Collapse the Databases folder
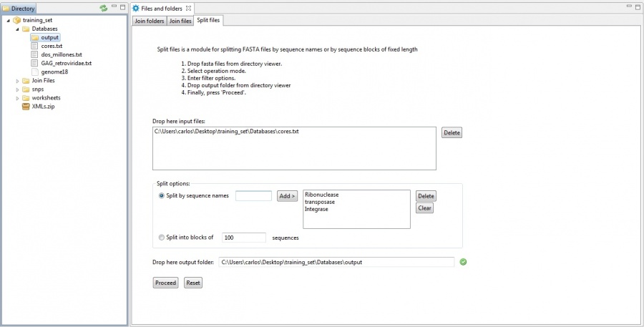Screen dimensions: 644x327 click(17, 29)
